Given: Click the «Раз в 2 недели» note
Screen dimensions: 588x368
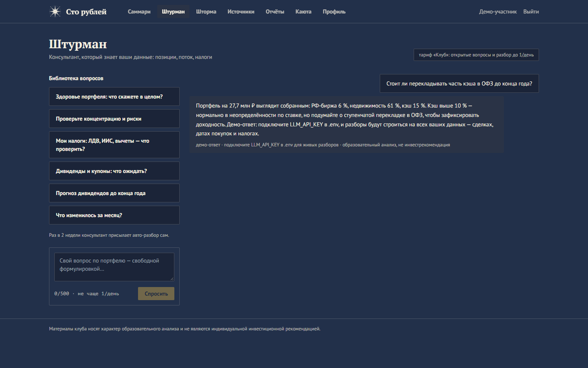Looking at the screenshot, I should [109, 235].
